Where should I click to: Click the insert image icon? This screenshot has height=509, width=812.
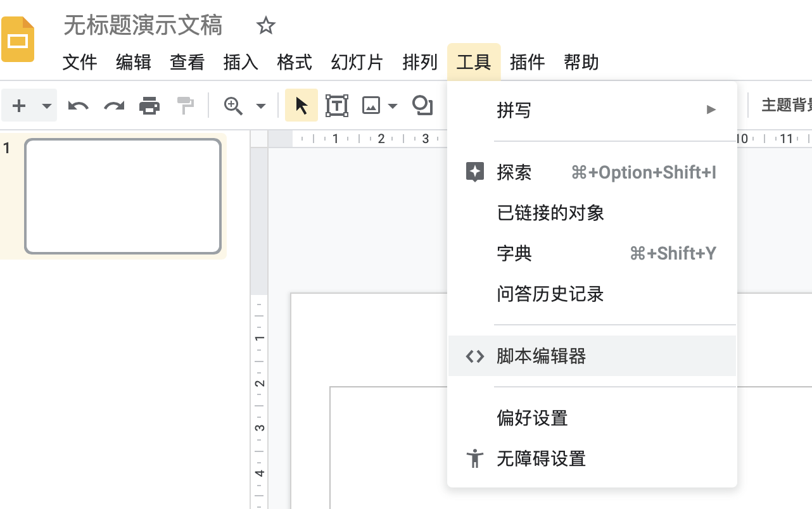tap(371, 106)
